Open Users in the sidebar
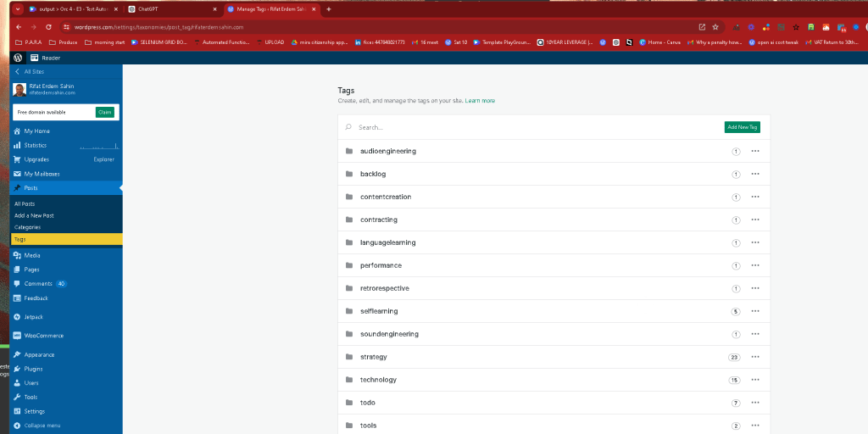 pyautogui.click(x=66, y=382)
